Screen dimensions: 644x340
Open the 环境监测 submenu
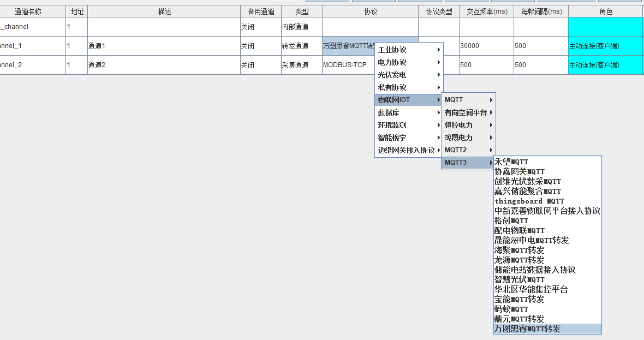[x=408, y=125]
